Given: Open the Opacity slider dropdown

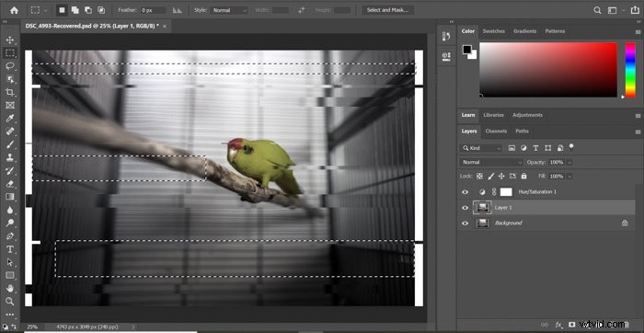Looking at the screenshot, I should point(569,162).
